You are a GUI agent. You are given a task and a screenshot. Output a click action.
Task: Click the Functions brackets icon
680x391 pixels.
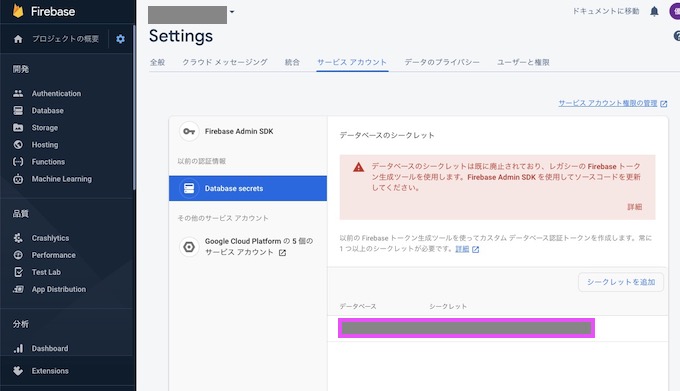coord(18,162)
